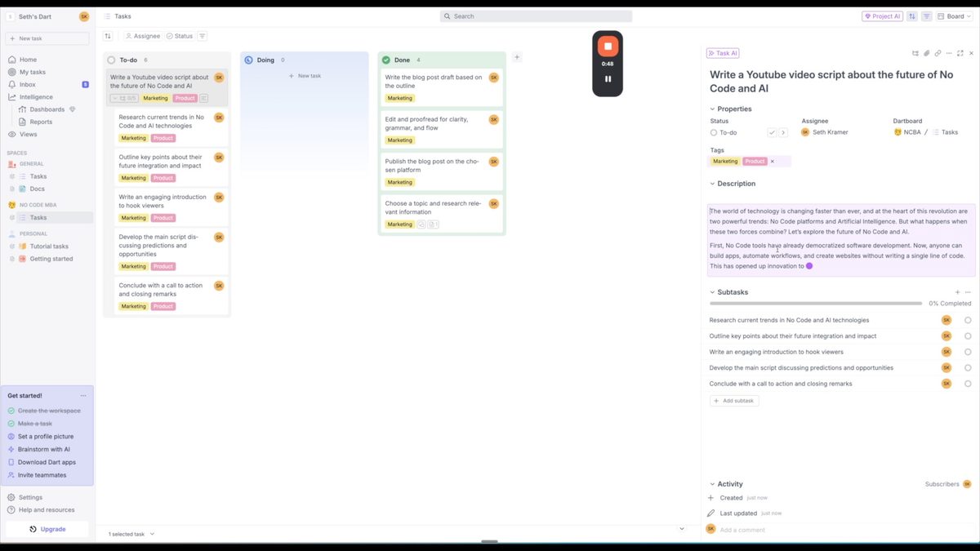Click the Upgrade button

click(x=47, y=529)
